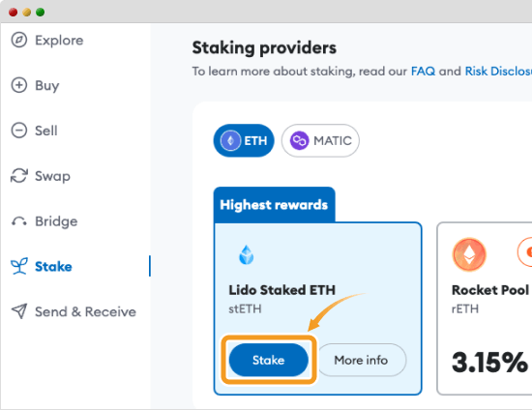532x410 pixels.
Task: Stake with Lido Staked ETH
Action: 269,360
